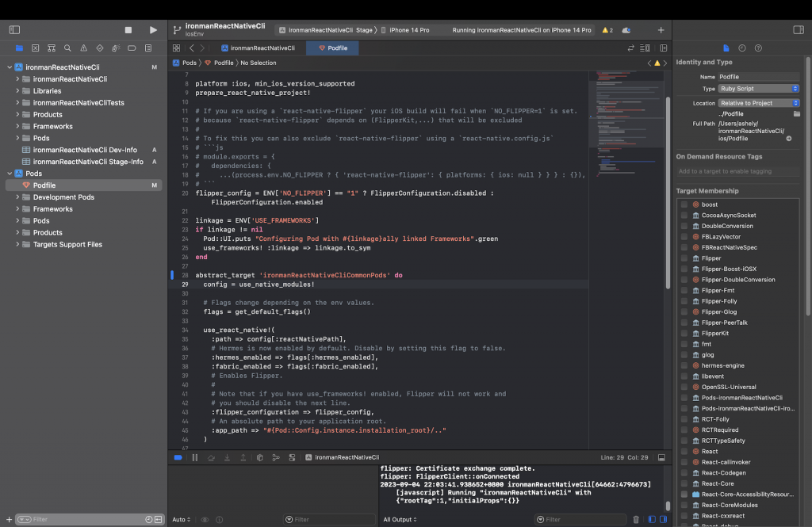Click the warnings badge in toolbar
The width and height of the screenshot is (812, 527).
click(607, 30)
